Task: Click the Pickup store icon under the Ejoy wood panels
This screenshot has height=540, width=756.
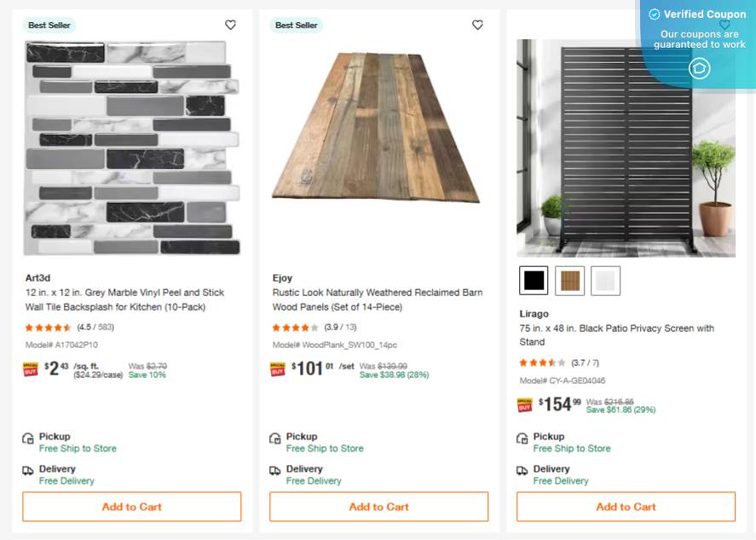Action: point(277,437)
